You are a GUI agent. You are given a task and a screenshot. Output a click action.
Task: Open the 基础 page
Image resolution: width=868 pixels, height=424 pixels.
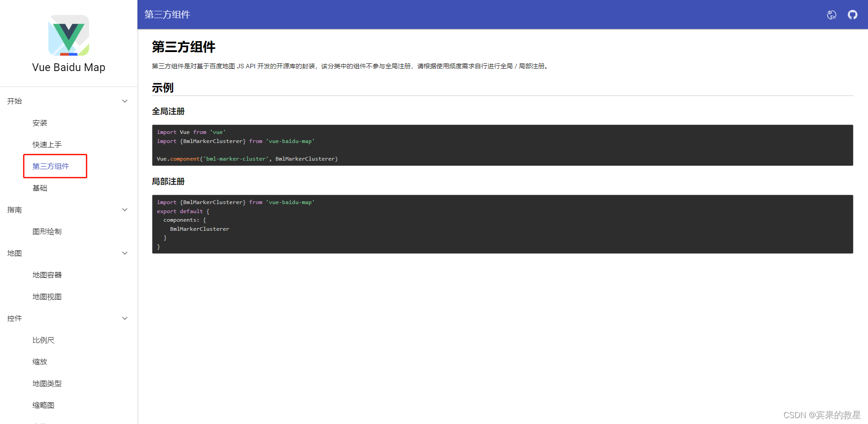40,188
